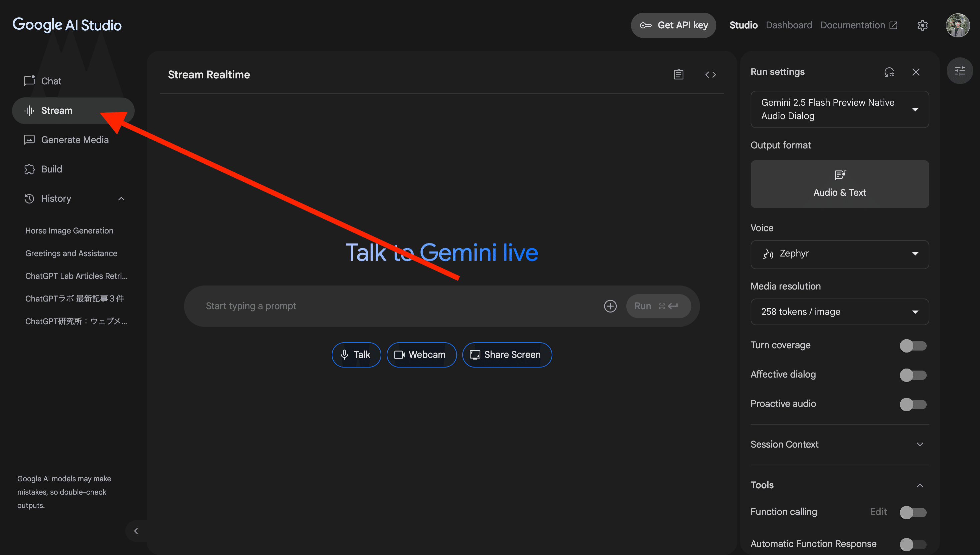The height and width of the screenshot is (555, 980).
Task: Click the plus icon in the prompt box
Action: 610,306
